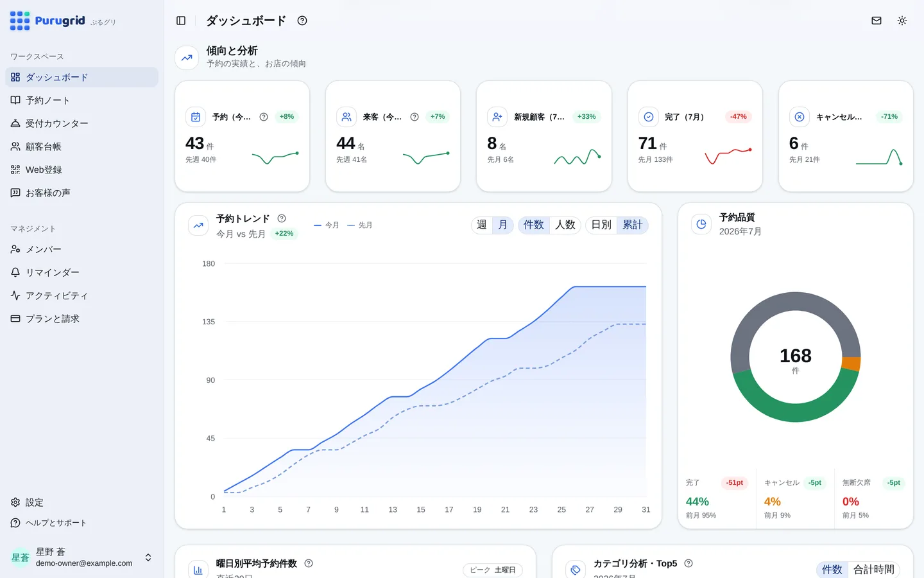This screenshot has height=578, width=924.
Task: Open メンバー management page
Action: pos(82,249)
